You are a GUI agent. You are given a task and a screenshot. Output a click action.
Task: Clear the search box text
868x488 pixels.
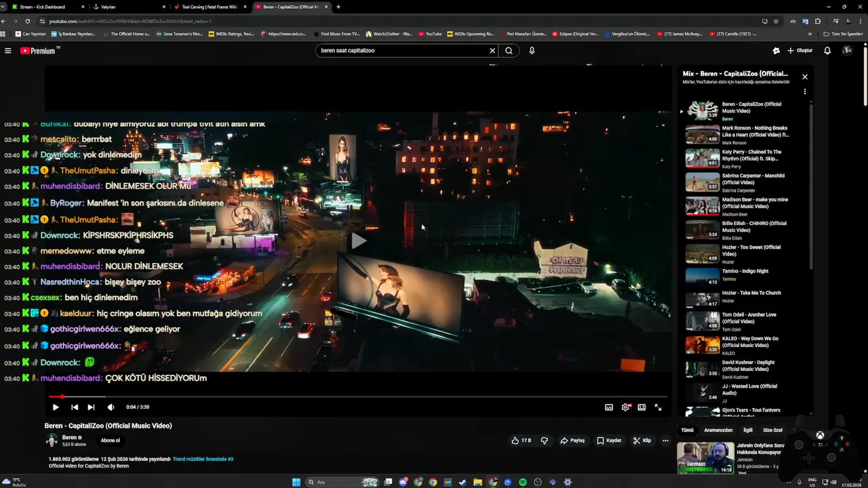492,51
